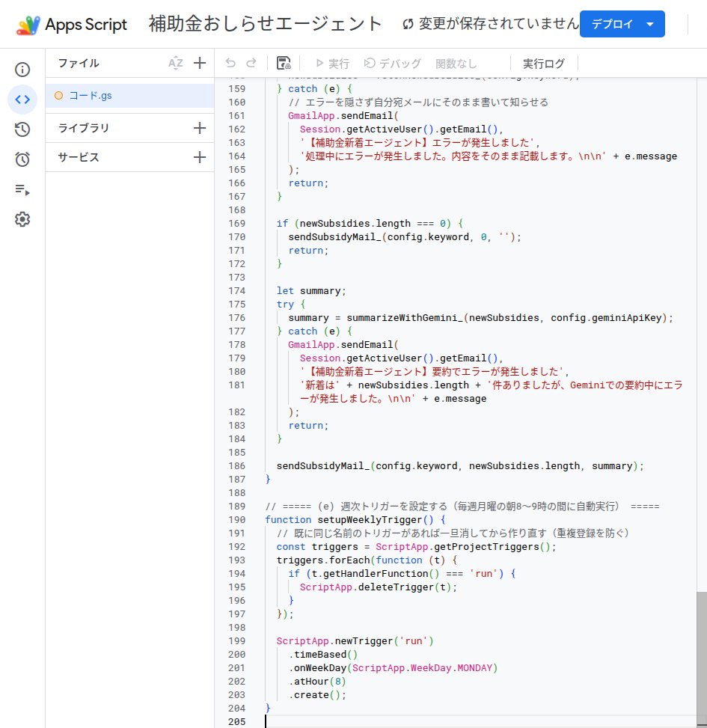
Task: Click the ライブラリ section label
Action: point(84,128)
